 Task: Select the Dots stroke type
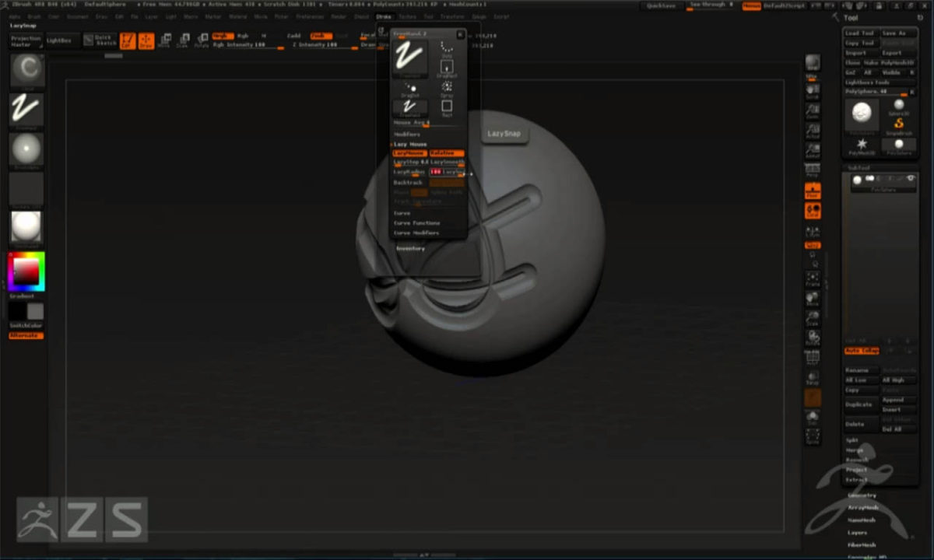click(446, 48)
